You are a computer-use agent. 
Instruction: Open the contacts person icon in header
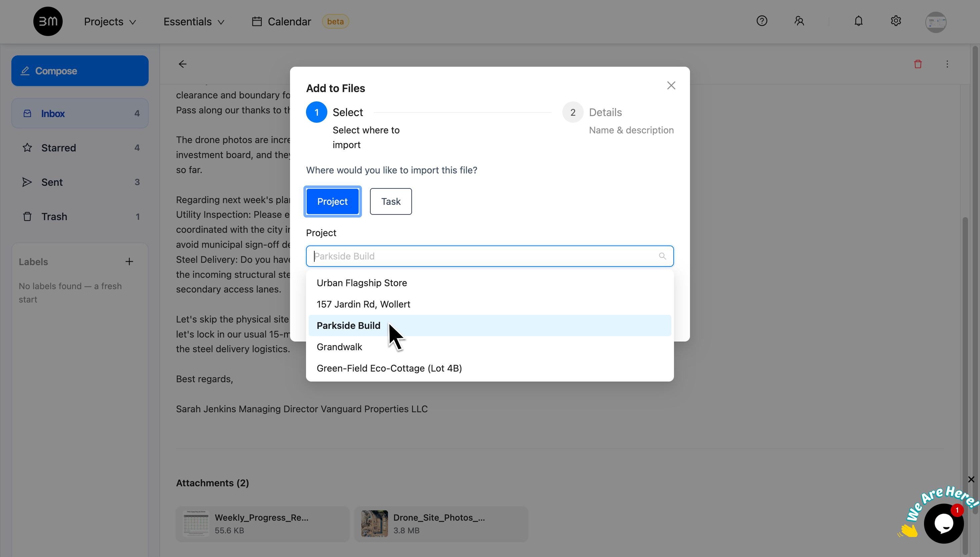pos(799,21)
